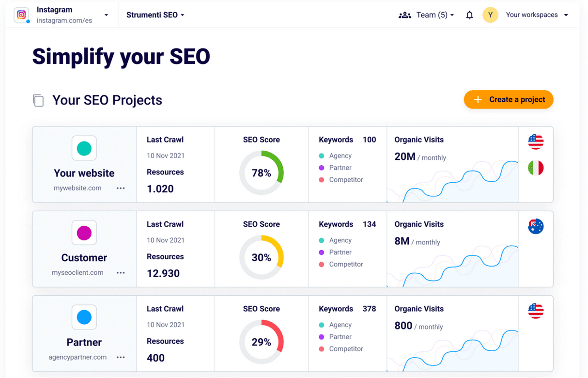Open three-dot menu for mywebsite.com
Image resolution: width=588 pixels, height=378 pixels.
[121, 189]
